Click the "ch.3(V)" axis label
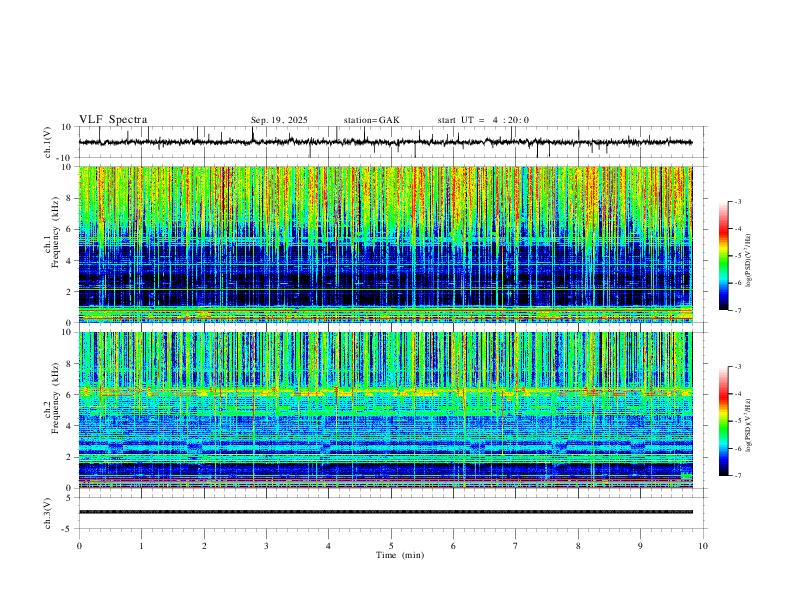The width and height of the screenshot is (792, 612). 48,514
